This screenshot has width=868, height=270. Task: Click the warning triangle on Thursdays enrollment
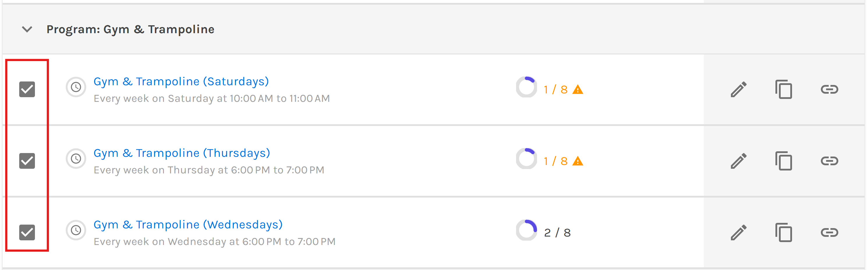[578, 161]
